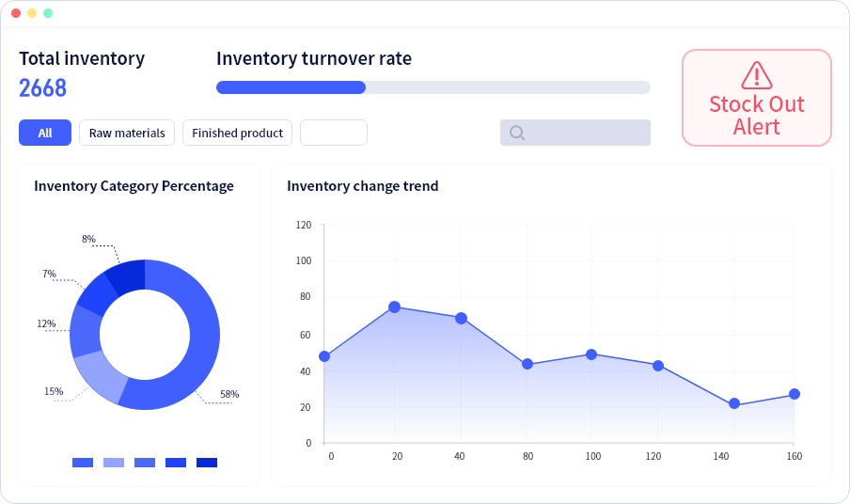Click the Inventory Category Percentage title
850x504 pixels.
tap(134, 186)
